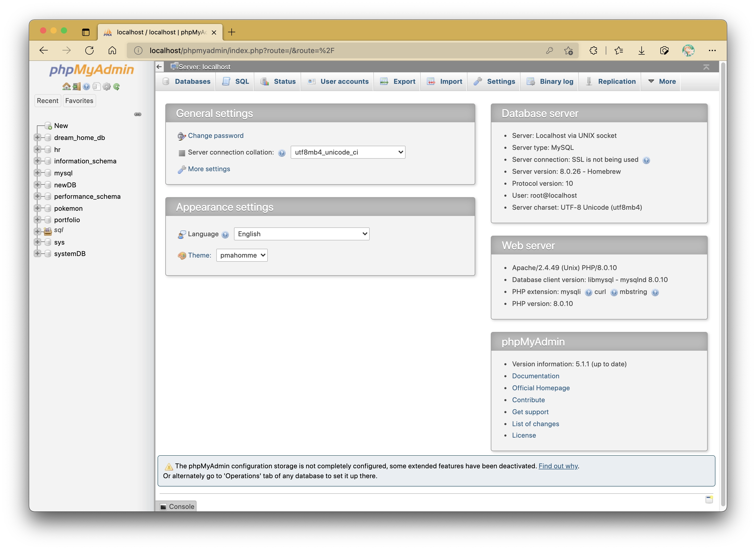The image size is (756, 550).
Task: Open the Documentation link
Action: coord(536,376)
